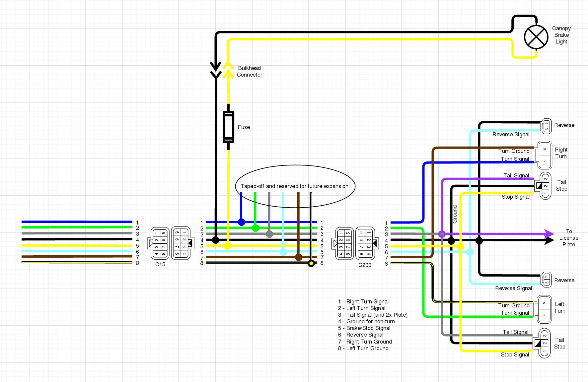Click legend entry '2 - Left Turn Signal'
The height and width of the screenshot is (382, 588).
(362, 308)
